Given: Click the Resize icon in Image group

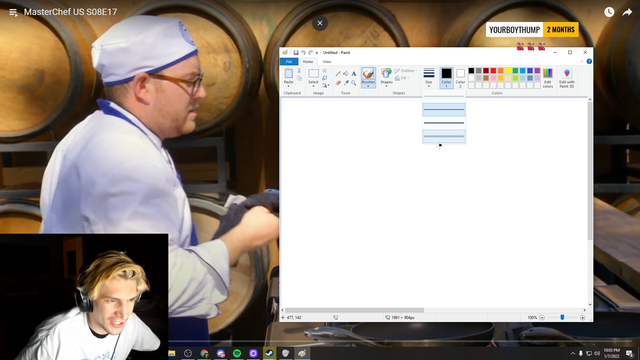Looking at the screenshot, I should tap(325, 78).
